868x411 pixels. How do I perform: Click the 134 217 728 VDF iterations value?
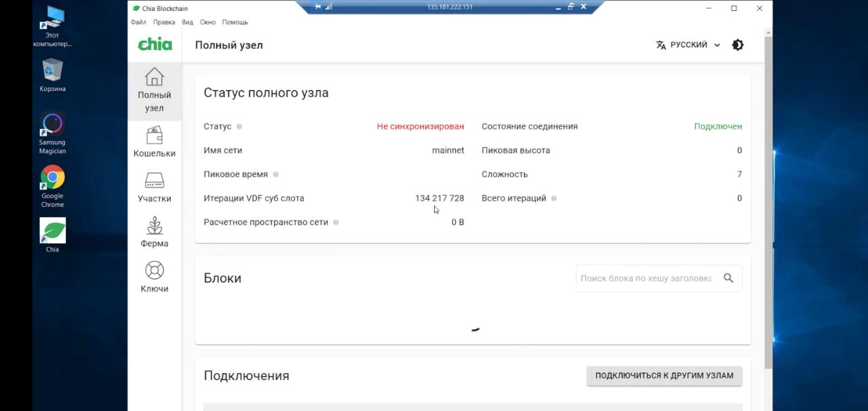pos(439,198)
